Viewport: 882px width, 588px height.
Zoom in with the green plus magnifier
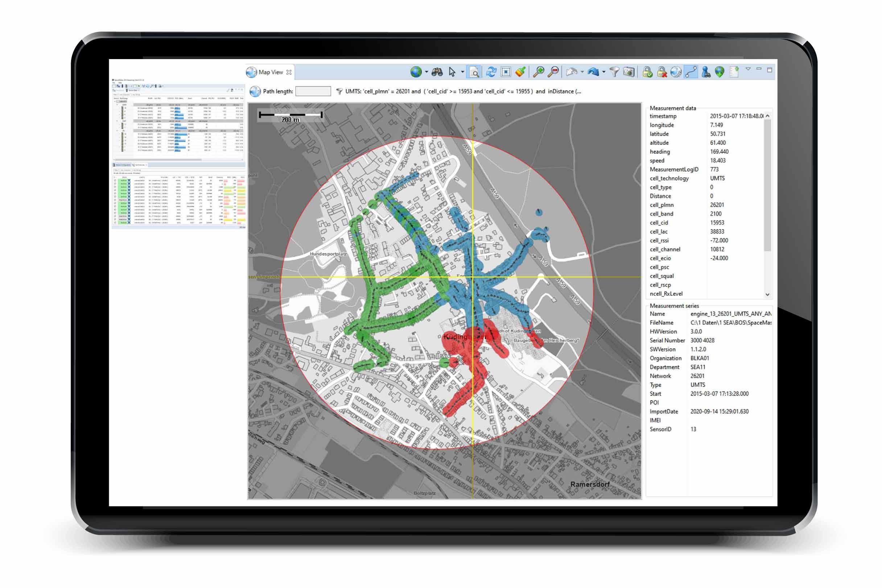point(539,72)
